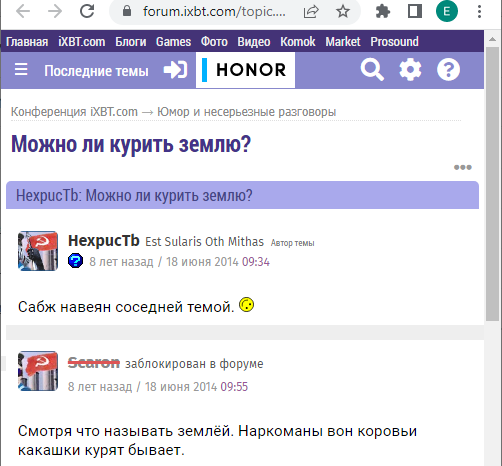
Task: Open НехрисТЬ user profile name
Action: (x=104, y=241)
